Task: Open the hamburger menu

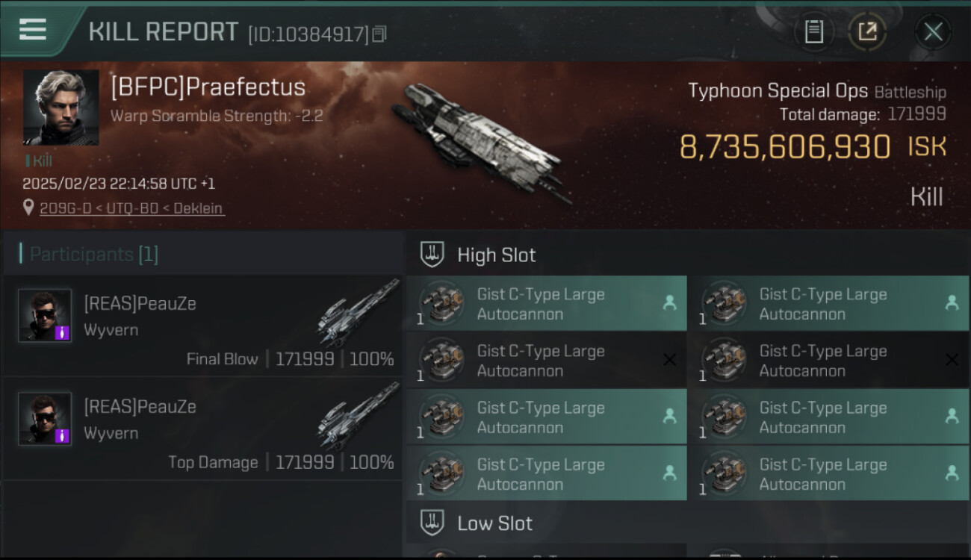Action: 33,30
